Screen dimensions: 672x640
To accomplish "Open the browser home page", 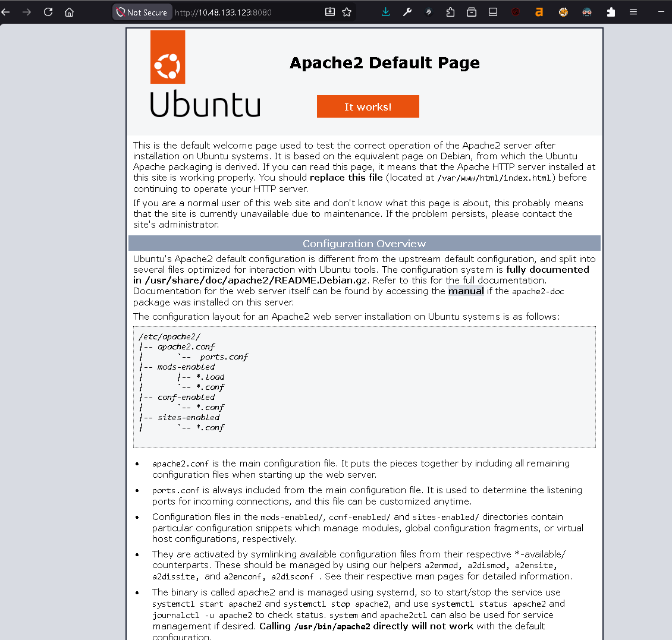I will tap(70, 12).
